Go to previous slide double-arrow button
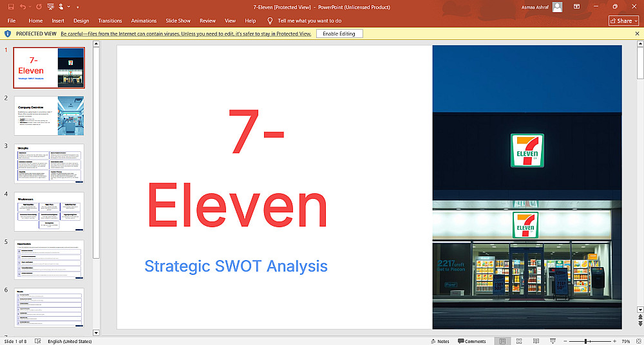644x345 pixels. point(640,317)
